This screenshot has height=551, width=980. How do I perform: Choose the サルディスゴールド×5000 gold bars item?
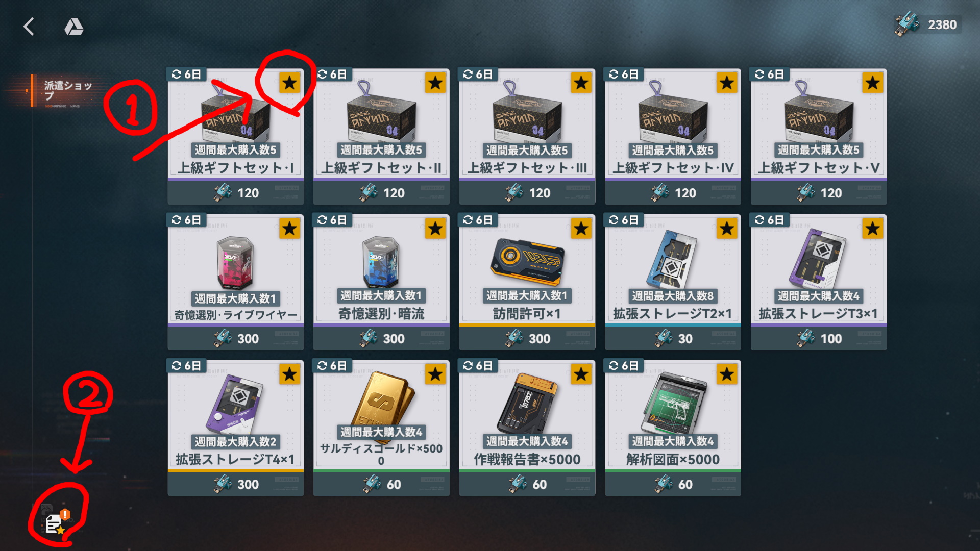click(381, 428)
